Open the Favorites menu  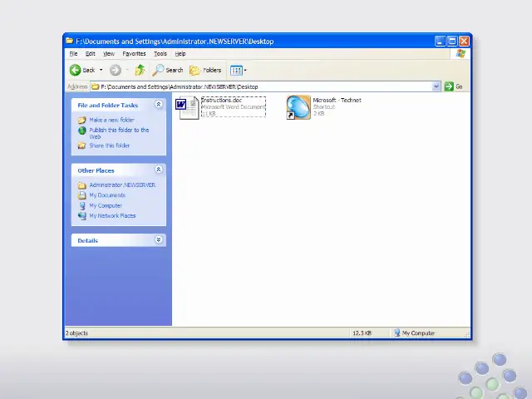(x=134, y=54)
